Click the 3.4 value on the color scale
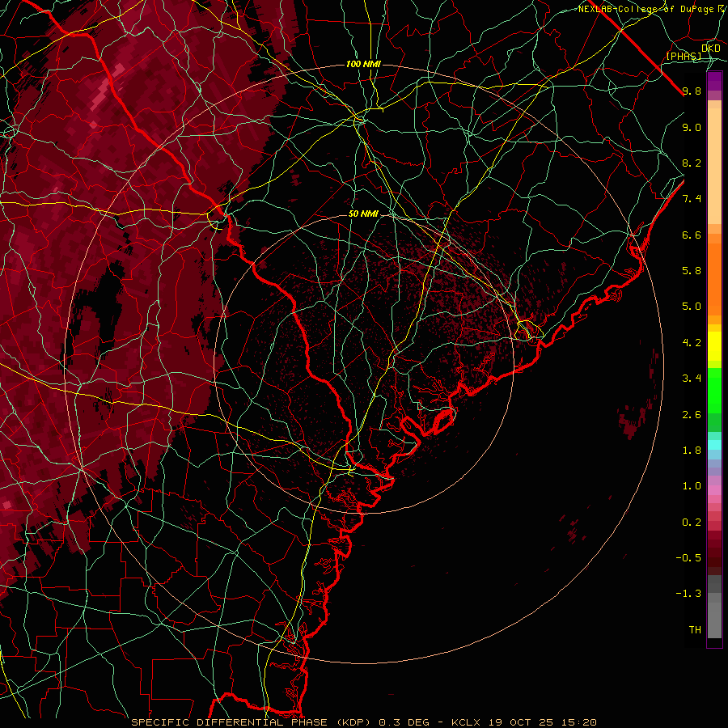Viewport: 728px width, 728px height. 692,379
